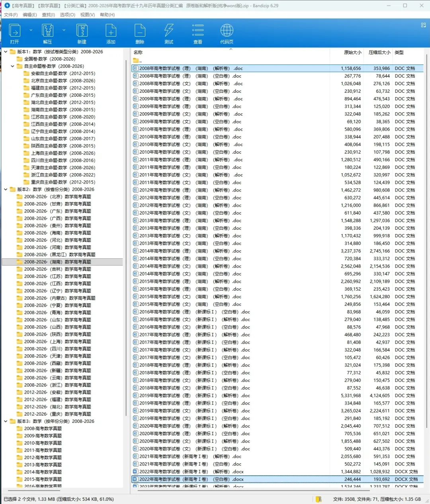Open the 视图(V) menu
This screenshot has width=430, height=504.
click(87, 15)
